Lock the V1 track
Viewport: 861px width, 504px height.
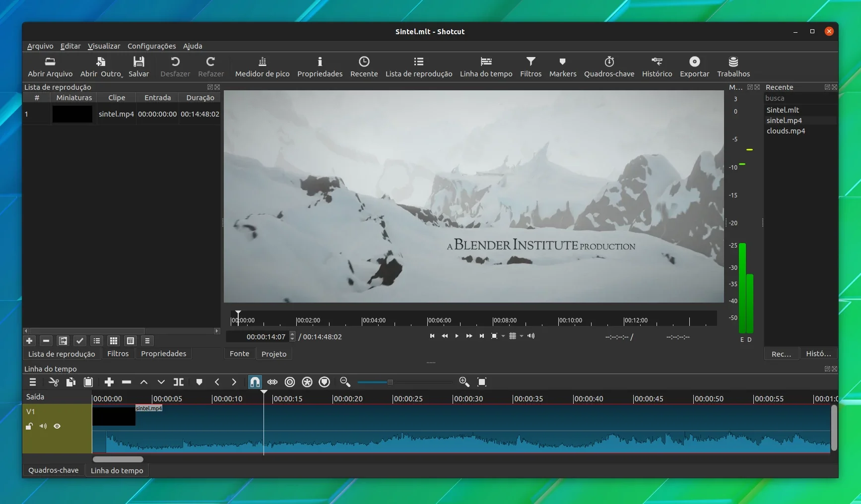click(29, 426)
